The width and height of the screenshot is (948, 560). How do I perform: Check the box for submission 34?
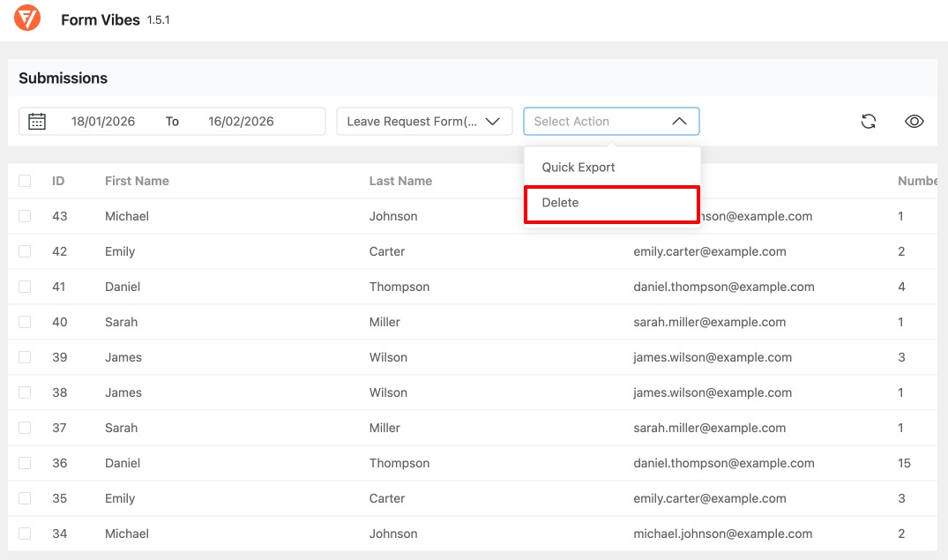tap(25, 534)
